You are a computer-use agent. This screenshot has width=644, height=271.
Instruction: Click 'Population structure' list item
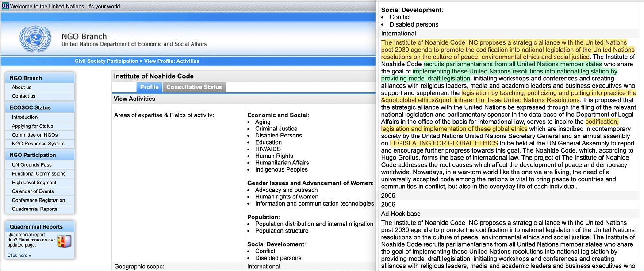pos(282,231)
